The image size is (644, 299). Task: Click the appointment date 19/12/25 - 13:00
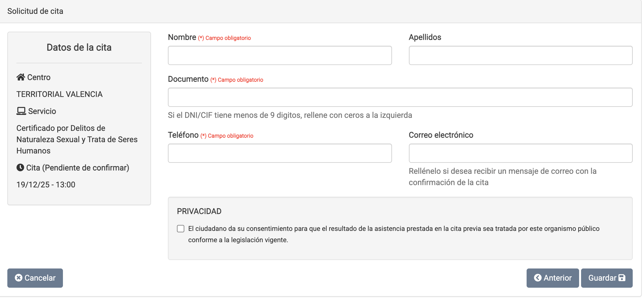point(46,185)
